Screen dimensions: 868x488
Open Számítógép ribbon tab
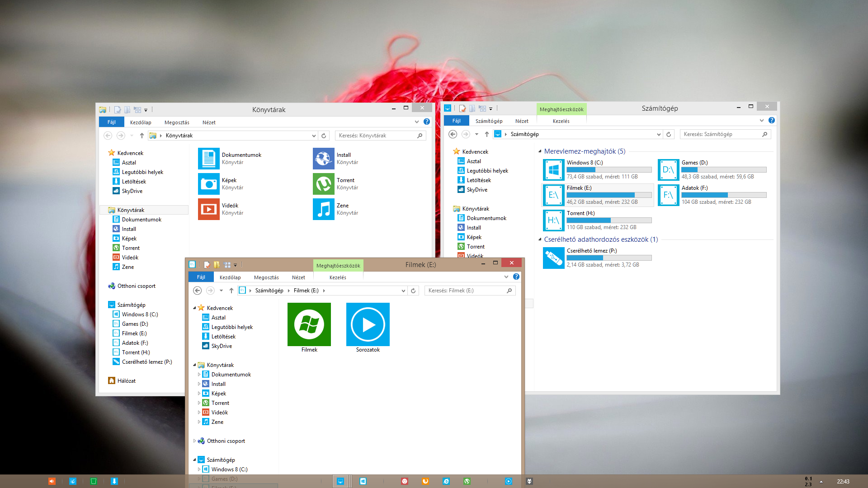tap(489, 121)
